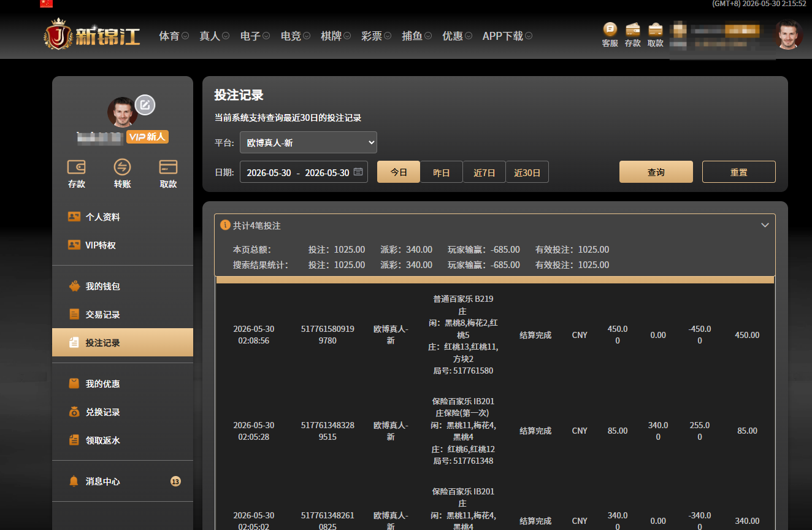Select the 昨日 date filter
Image resolution: width=812 pixels, height=530 pixels.
[442, 172]
